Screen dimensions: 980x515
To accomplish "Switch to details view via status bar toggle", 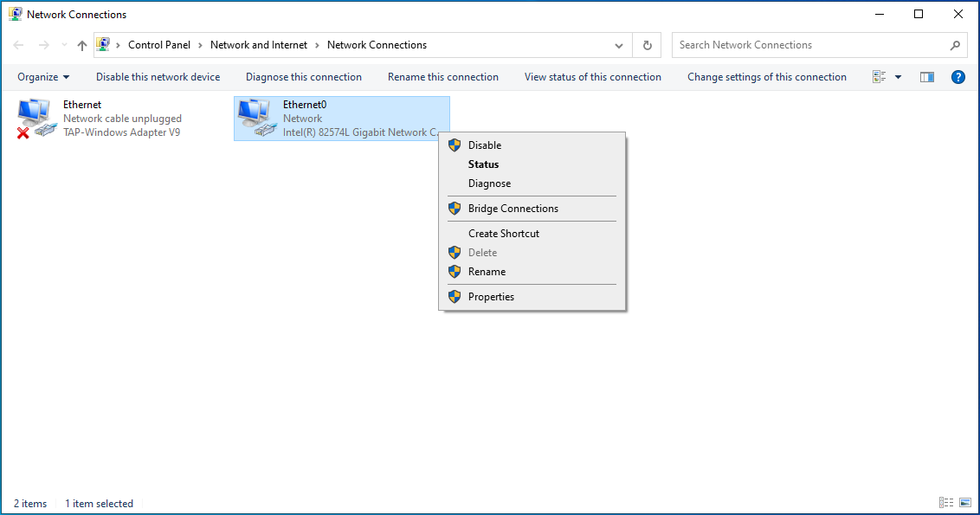I will coord(945,502).
